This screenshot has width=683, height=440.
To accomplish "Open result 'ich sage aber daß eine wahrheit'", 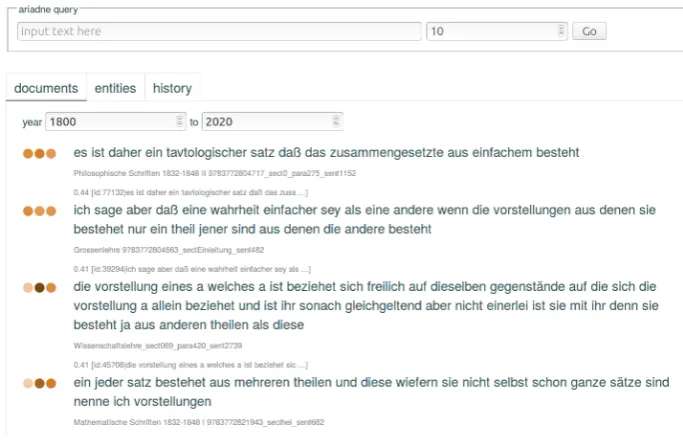I will (x=365, y=219).
